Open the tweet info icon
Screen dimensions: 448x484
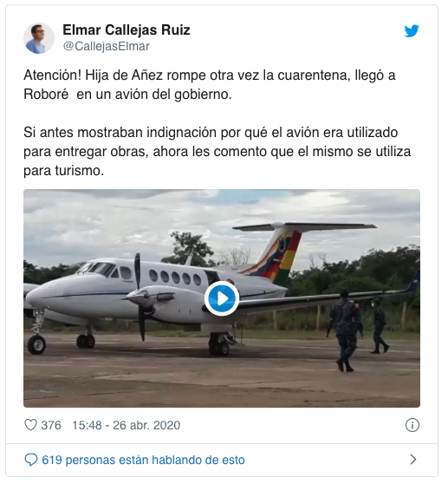pos(412,425)
